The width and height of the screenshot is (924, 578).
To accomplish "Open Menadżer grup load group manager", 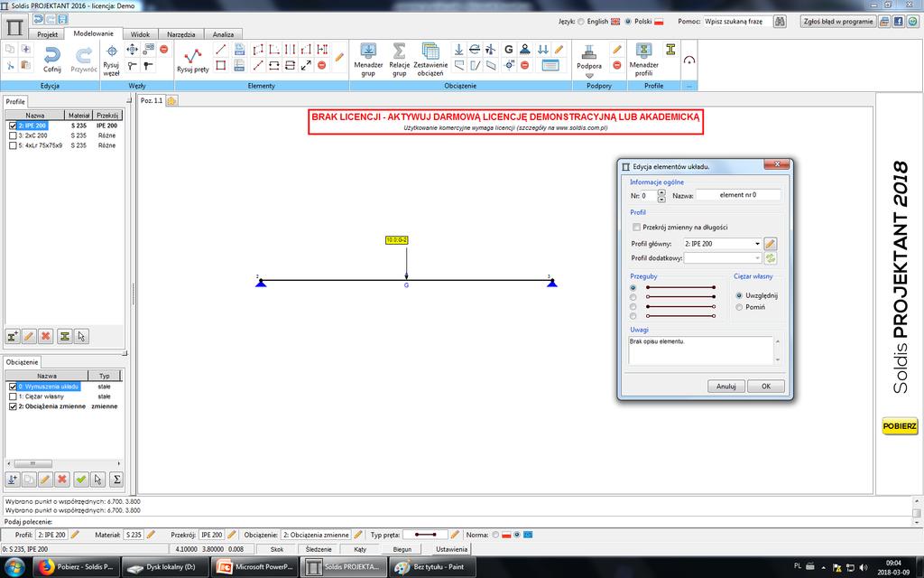I will 368,51.
